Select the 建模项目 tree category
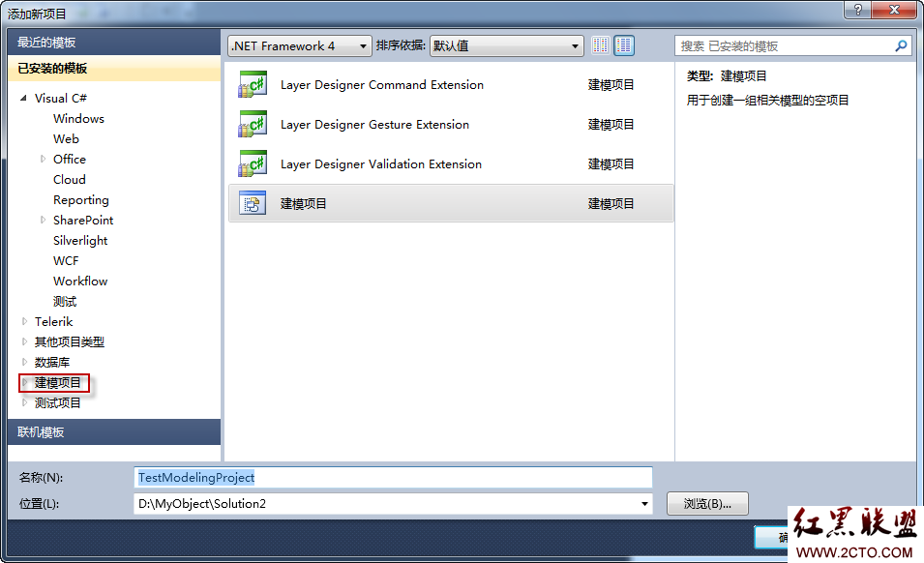924x563 pixels. pos(57,383)
